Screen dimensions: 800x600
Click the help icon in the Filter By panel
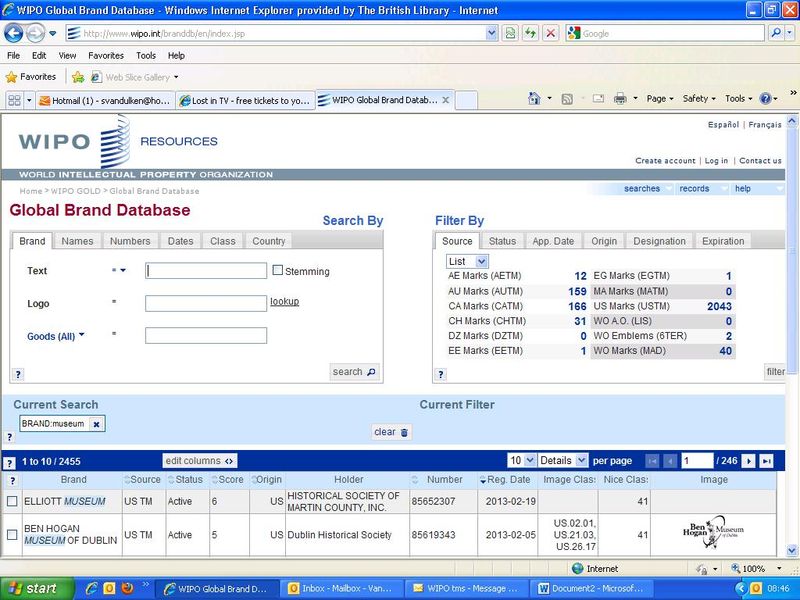pyautogui.click(x=441, y=374)
